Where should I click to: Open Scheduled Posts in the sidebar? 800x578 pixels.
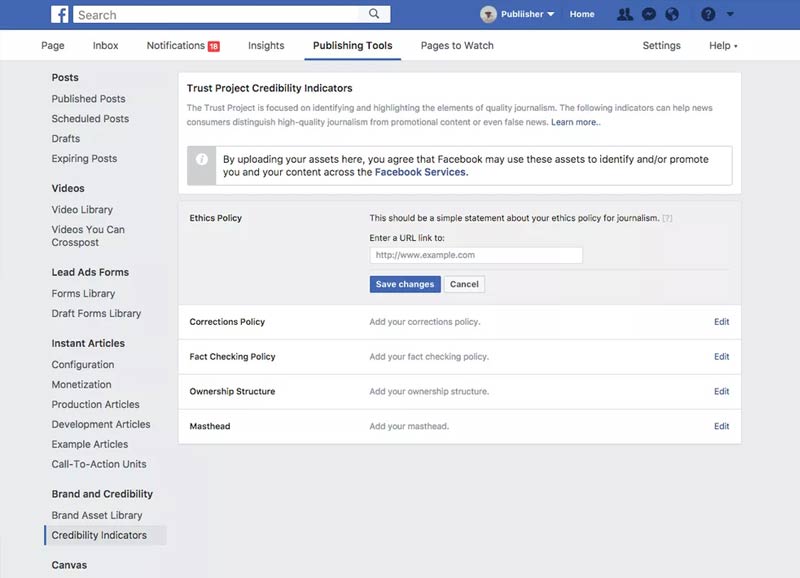[90, 119]
